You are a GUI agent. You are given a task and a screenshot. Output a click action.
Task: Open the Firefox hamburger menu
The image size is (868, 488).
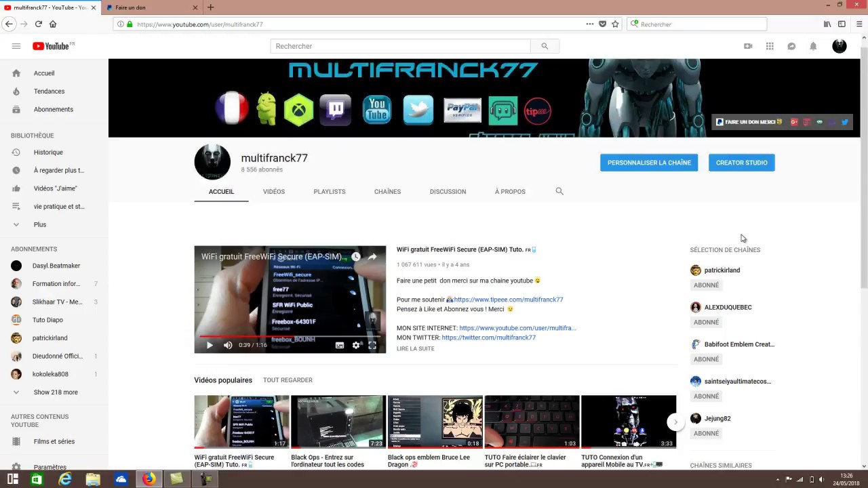coord(859,24)
